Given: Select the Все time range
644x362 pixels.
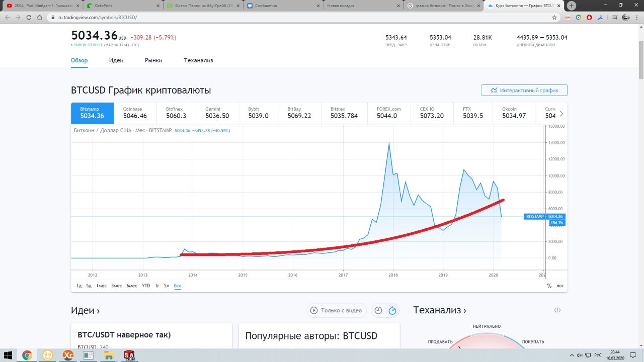Looking at the screenshot, I should point(177,286).
